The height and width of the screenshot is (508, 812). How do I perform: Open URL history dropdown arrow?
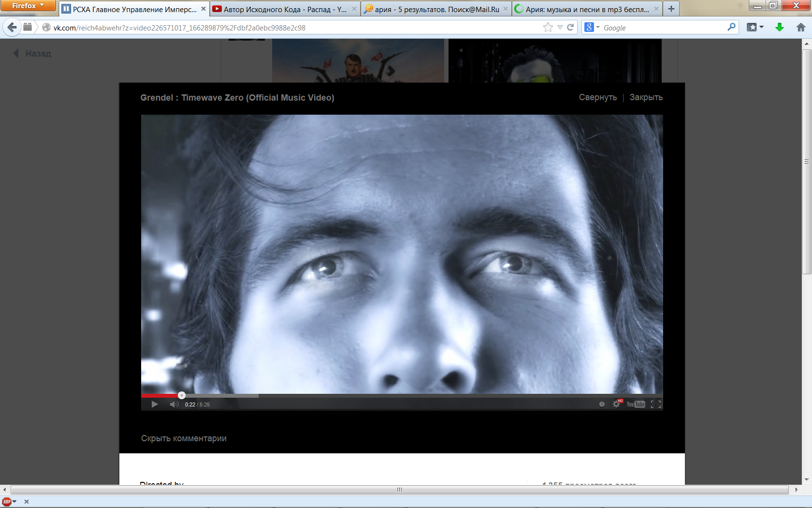(x=560, y=28)
